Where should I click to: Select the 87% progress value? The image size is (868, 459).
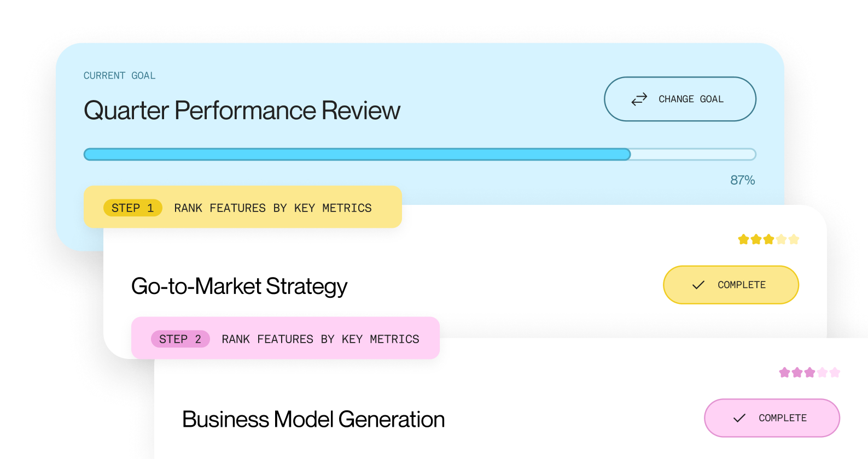[x=742, y=180]
